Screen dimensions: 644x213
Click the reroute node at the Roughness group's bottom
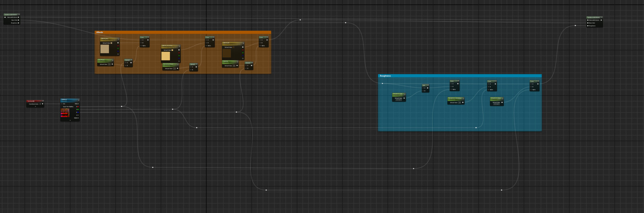476,128
